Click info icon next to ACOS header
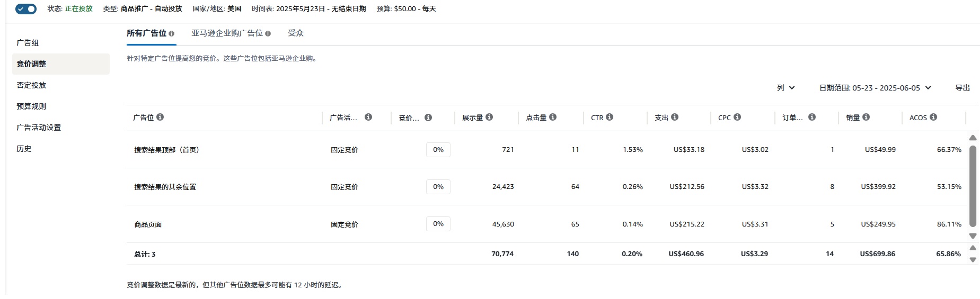The width and height of the screenshot is (980, 299). tap(933, 117)
